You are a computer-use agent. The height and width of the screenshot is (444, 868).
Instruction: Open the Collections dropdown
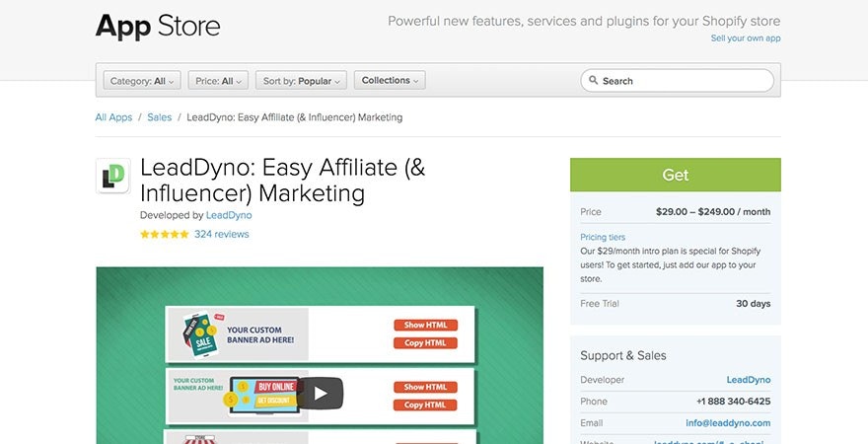click(390, 81)
